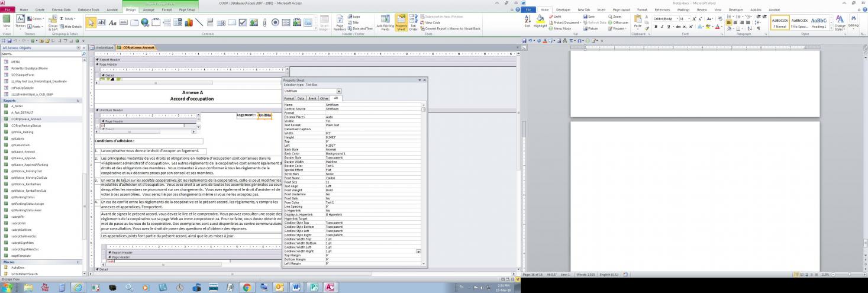Open rptLease_AnnexA report in navigation pane
Image resolution: width=868 pixels, height=293 pixels.
coord(22,152)
